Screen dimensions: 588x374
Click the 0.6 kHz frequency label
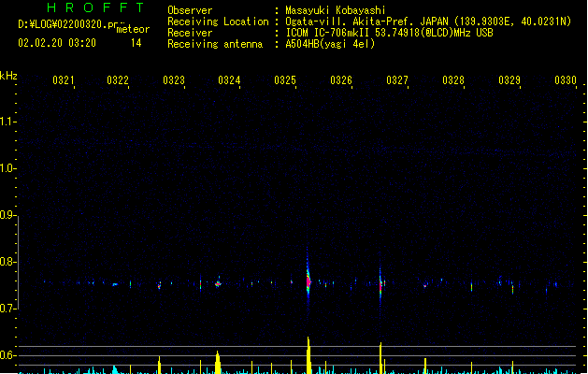(7, 355)
